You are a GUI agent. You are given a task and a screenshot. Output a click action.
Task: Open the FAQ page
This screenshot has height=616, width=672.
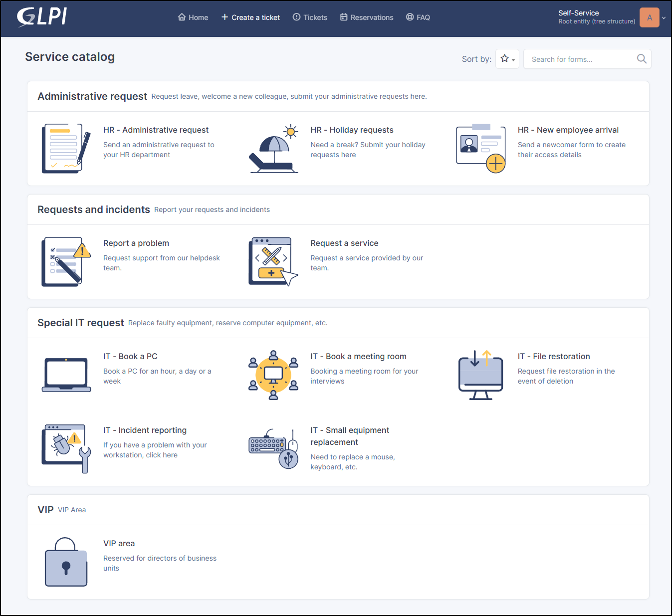point(418,17)
